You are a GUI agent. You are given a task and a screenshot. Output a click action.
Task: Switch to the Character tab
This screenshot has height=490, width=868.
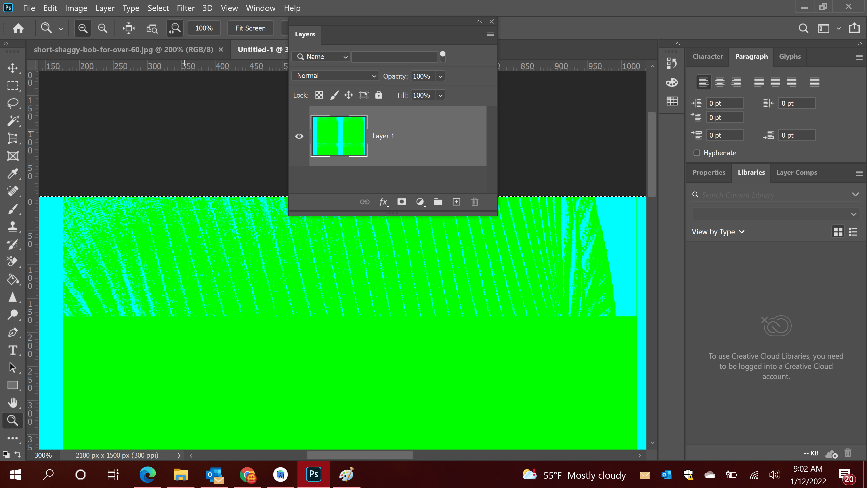pos(707,56)
